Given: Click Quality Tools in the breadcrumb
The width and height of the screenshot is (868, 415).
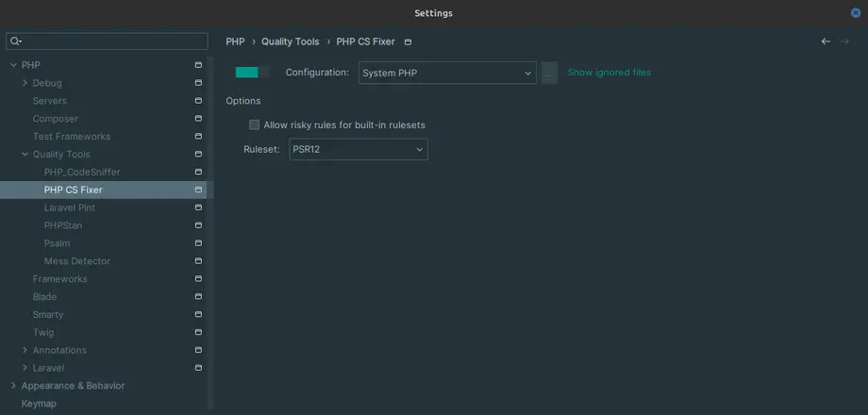Looking at the screenshot, I should (290, 41).
